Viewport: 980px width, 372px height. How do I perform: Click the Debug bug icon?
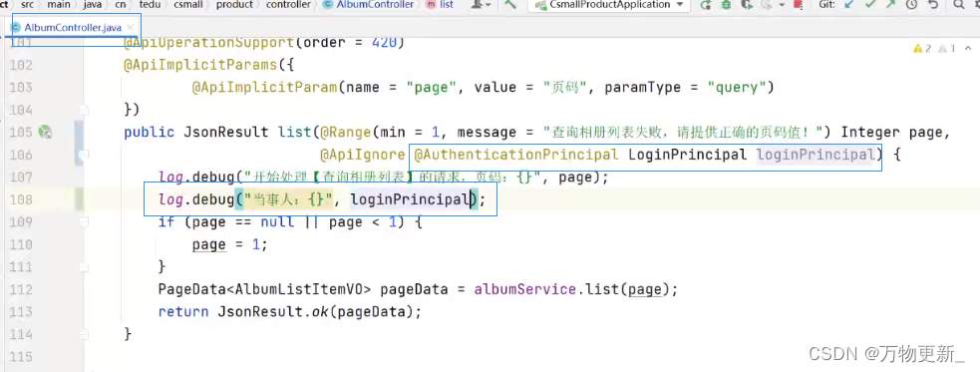(726, 5)
